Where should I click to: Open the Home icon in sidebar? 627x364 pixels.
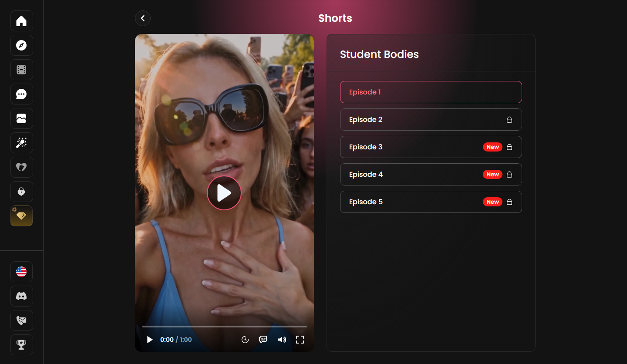[x=21, y=21]
